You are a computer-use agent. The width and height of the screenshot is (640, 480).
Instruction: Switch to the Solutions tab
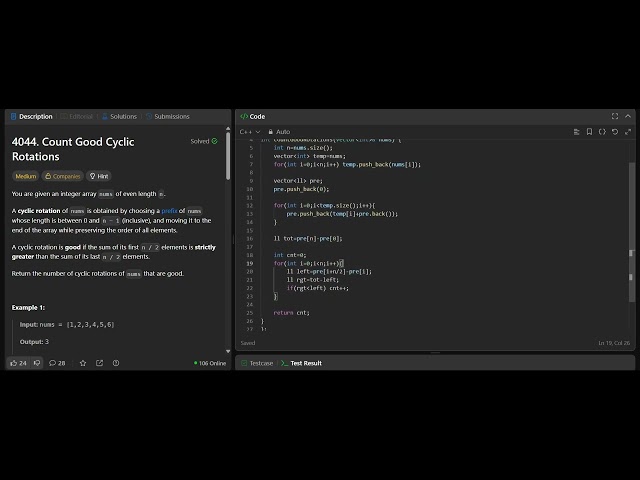[x=119, y=117]
